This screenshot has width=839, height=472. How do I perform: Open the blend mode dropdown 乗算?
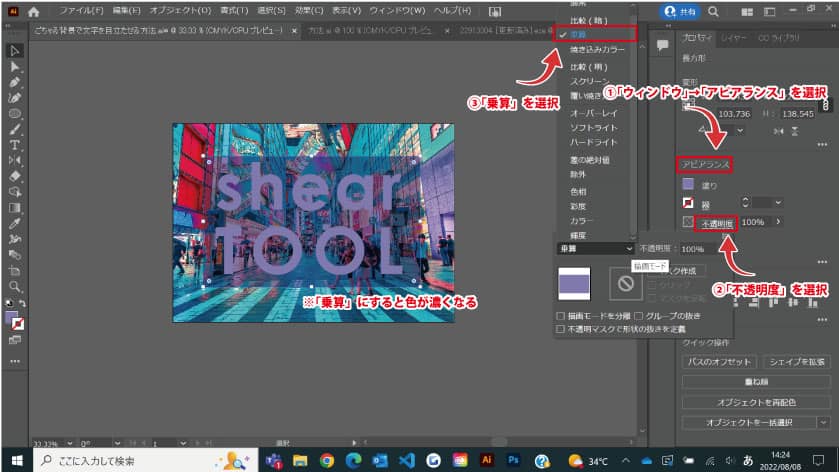pos(596,249)
